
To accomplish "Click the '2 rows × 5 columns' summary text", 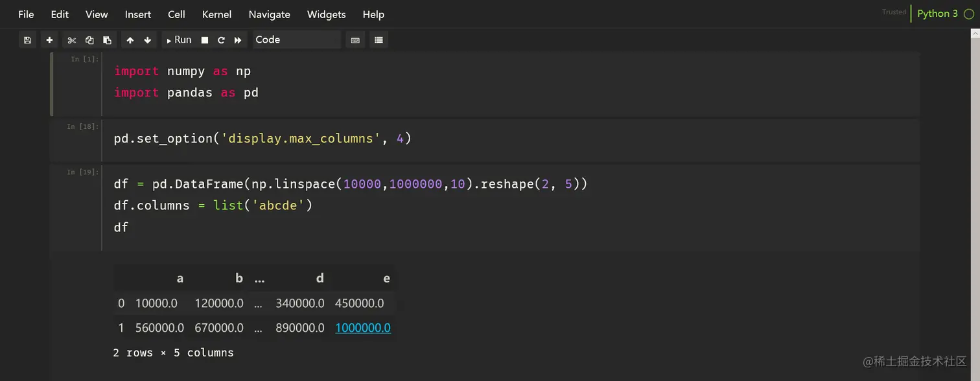I will pyautogui.click(x=173, y=353).
